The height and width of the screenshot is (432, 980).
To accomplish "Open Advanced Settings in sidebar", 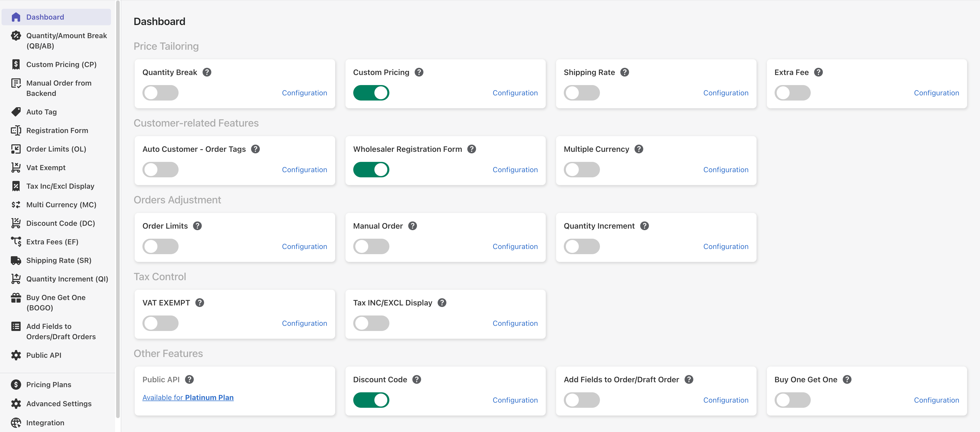I will 56,404.
